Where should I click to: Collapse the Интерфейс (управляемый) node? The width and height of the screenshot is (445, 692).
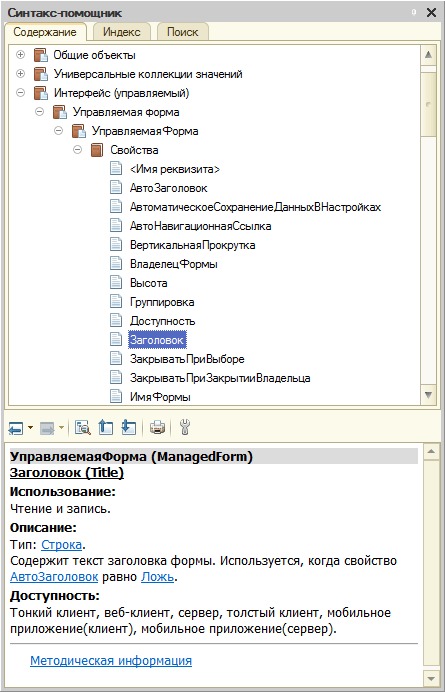point(20,93)
